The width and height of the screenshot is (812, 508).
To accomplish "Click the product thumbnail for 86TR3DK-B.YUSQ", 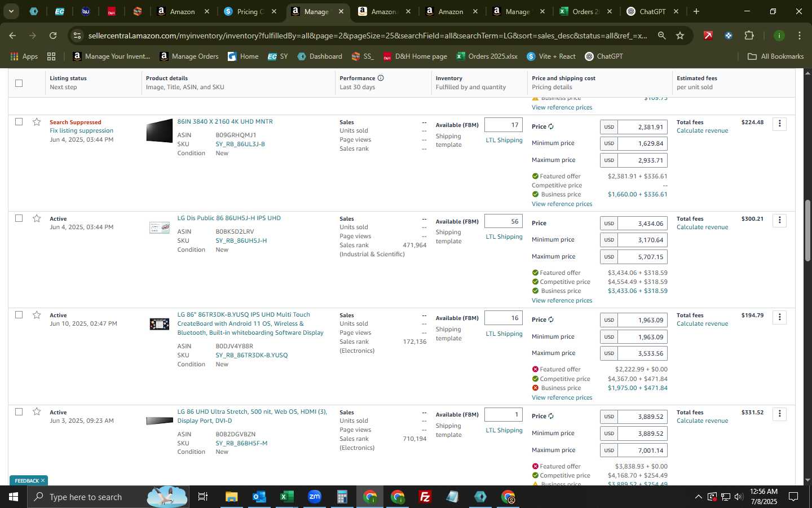I will pos(159,324).
